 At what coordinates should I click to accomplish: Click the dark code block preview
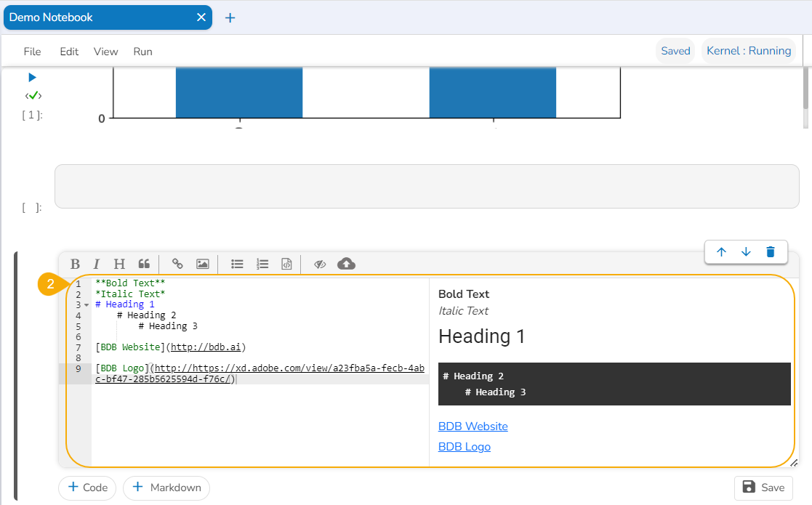tap(614, 384)
